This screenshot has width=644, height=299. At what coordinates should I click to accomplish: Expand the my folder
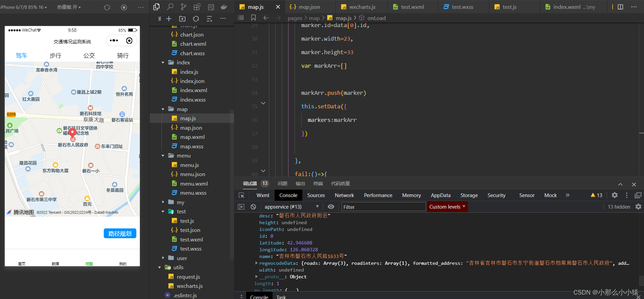[163, 202]
